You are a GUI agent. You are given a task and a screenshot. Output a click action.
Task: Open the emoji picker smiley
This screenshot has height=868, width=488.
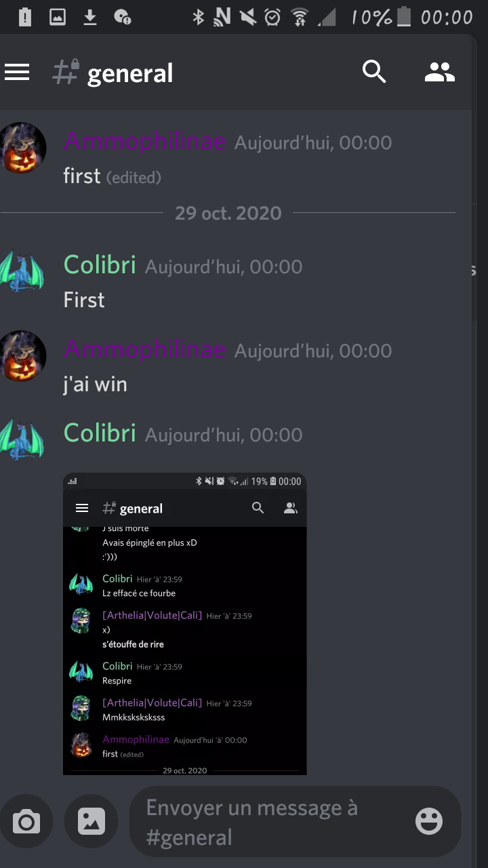429,822
